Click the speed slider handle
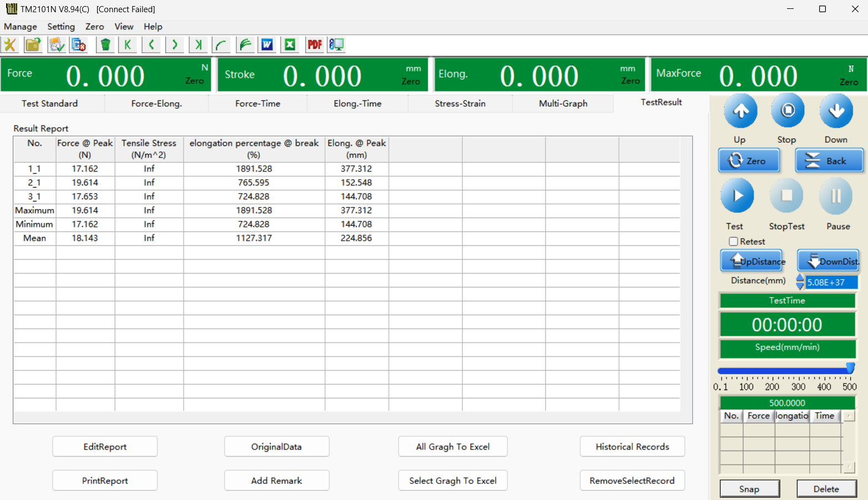The height and width of the screenshot is (500, 868). [x=850, y=369]
